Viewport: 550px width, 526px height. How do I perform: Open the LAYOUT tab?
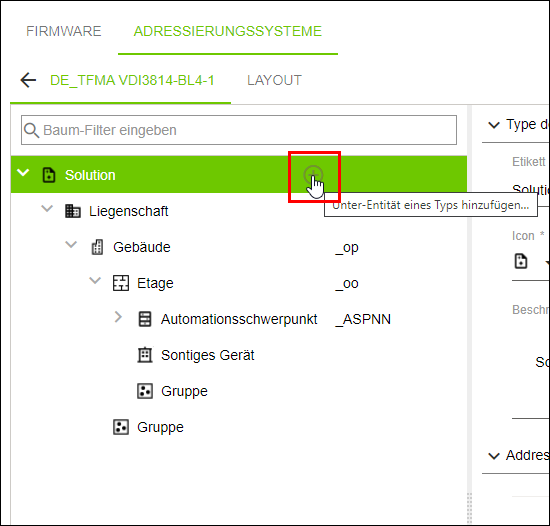point(274,80)
